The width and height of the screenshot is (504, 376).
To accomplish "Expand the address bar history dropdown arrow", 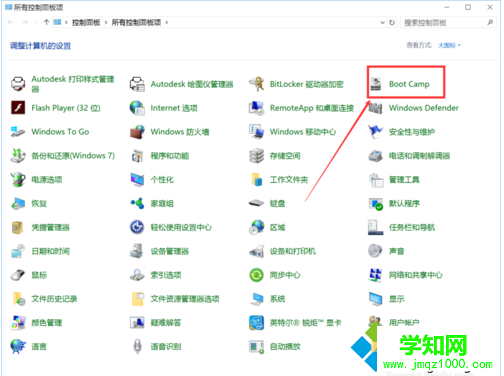I will tap(382, 23).
